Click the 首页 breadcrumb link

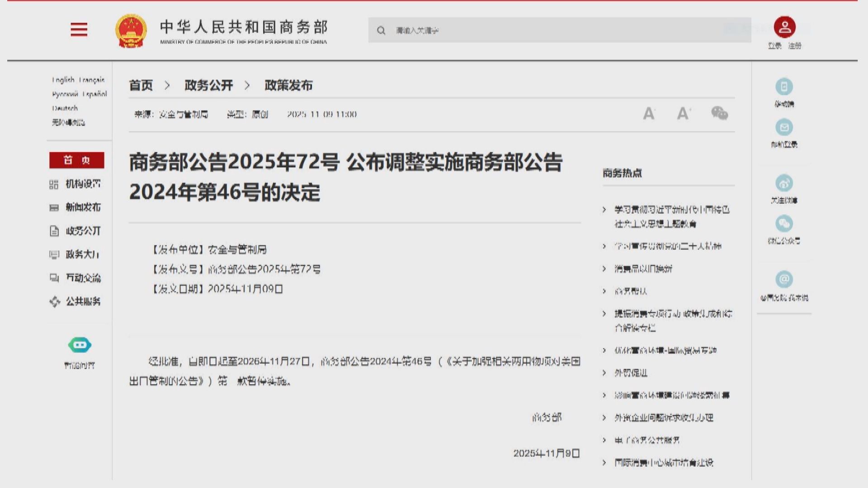140,85
